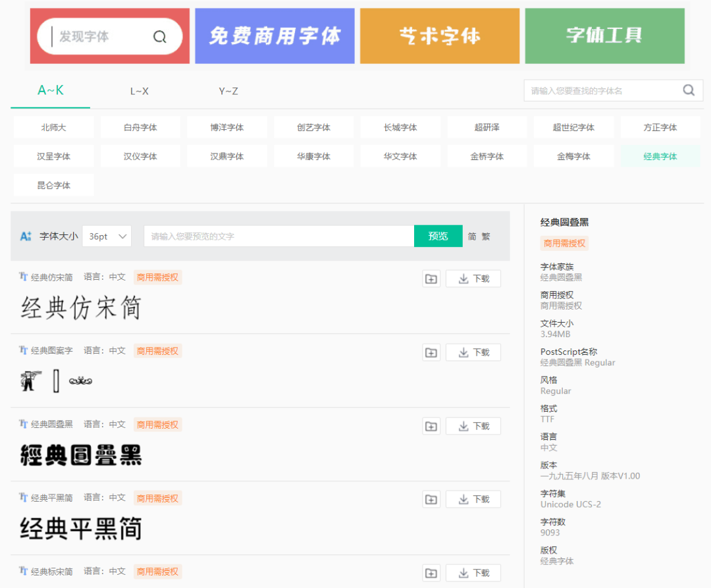Filter by 超研泽 foundry
This screenshot has height=588, width=711.
[487, 127]
